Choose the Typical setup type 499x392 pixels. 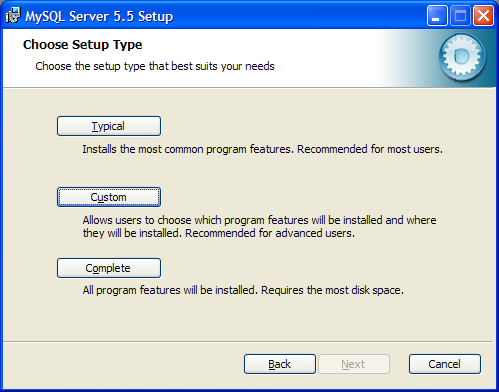click(x=109, y=126)
